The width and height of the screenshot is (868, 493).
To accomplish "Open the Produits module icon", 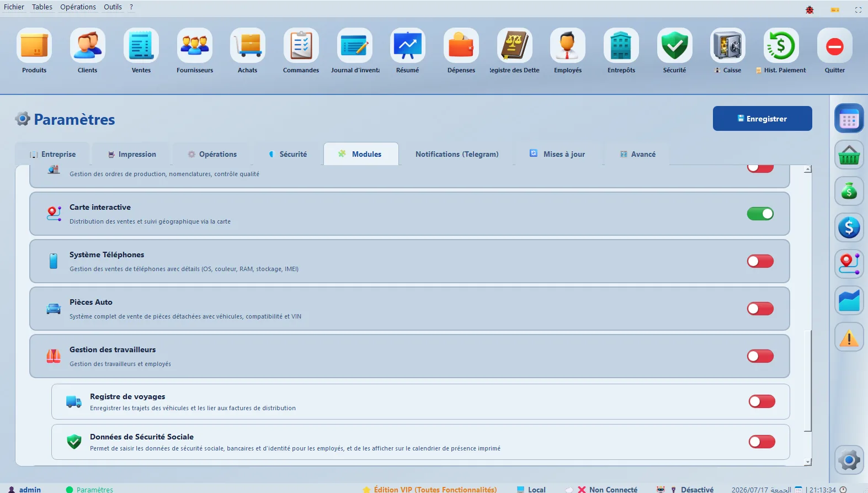I will click(x=34, y=45).
